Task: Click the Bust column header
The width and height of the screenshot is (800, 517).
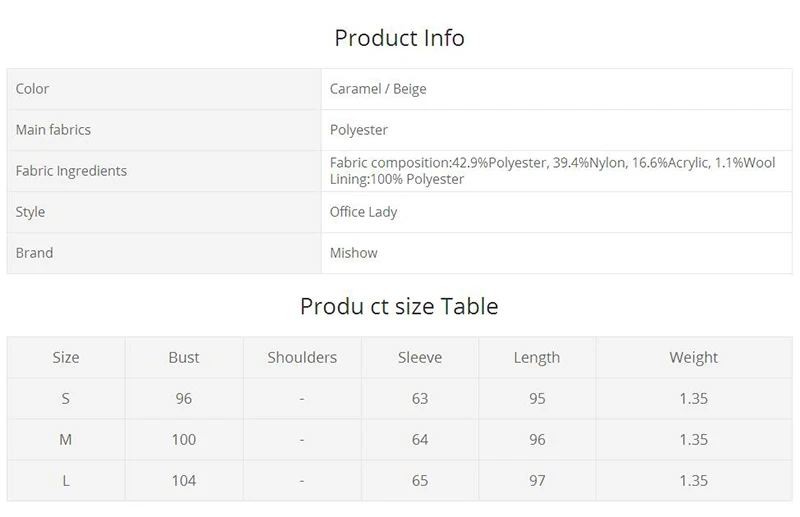Action: (184, 357)
